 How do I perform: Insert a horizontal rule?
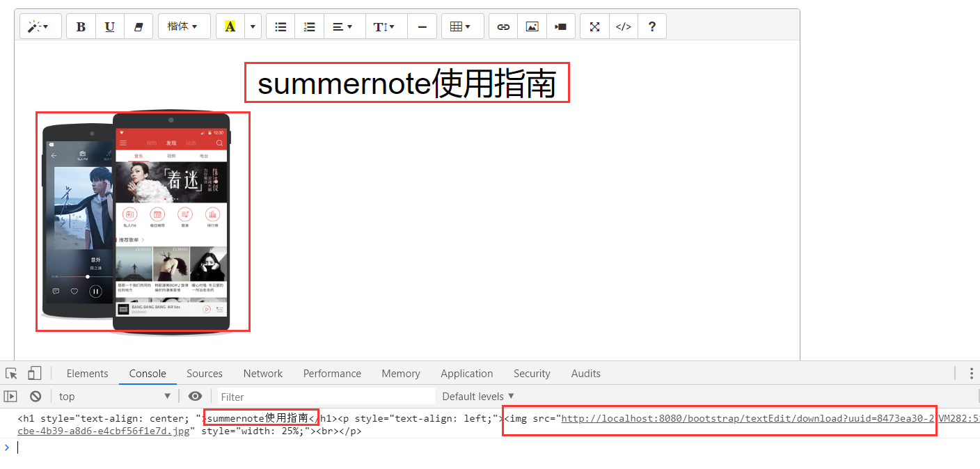tap(422, 26)
